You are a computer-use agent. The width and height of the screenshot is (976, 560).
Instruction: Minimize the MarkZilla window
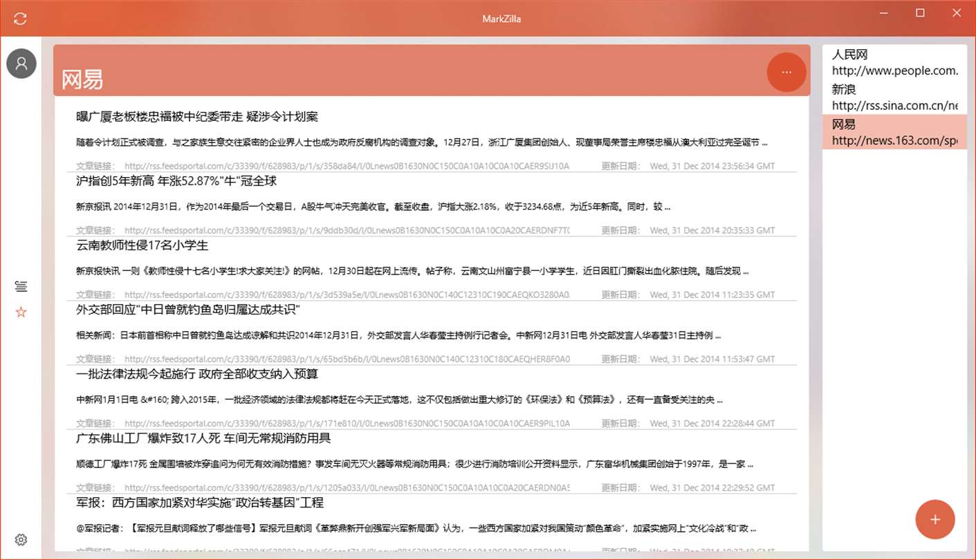point(884,13)
